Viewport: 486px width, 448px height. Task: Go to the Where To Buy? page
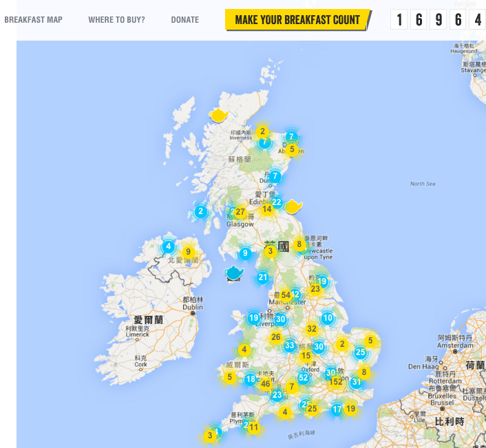[x=116, y=20]
